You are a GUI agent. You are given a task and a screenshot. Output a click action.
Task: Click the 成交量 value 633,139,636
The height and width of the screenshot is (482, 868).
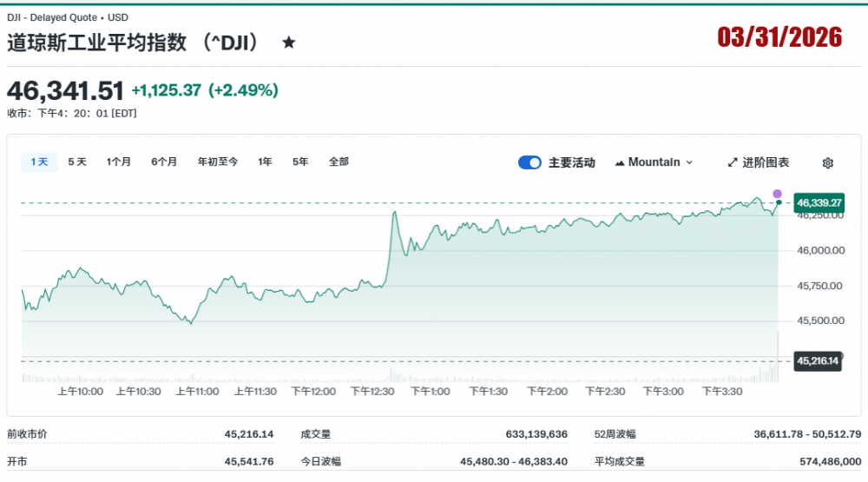(536, 434)
